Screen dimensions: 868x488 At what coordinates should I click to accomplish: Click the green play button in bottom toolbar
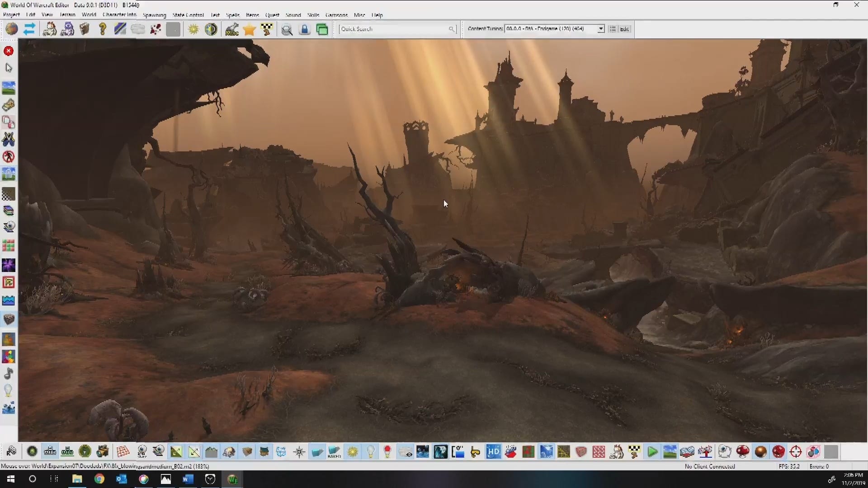tap(652, 451)
